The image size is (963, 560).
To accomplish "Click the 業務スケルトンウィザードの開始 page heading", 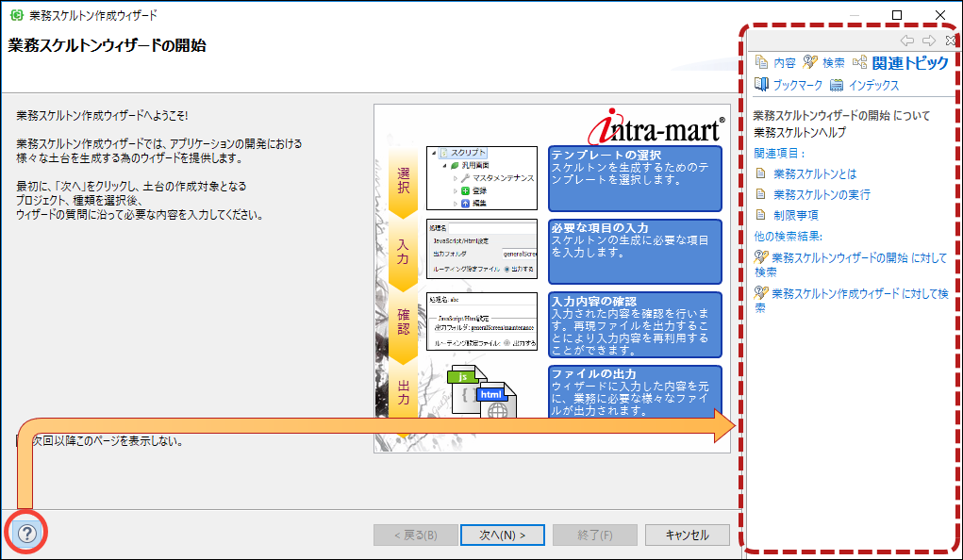I will tap(107, 45).
